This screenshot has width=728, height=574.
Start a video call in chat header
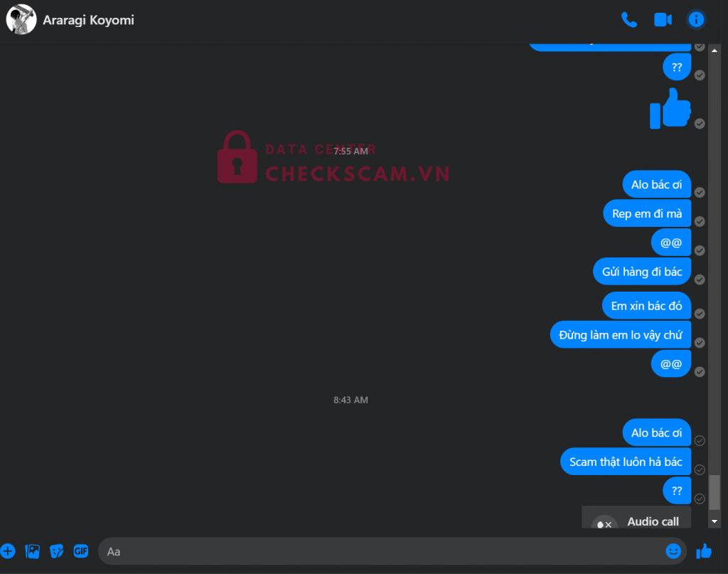tap(663, 20)
